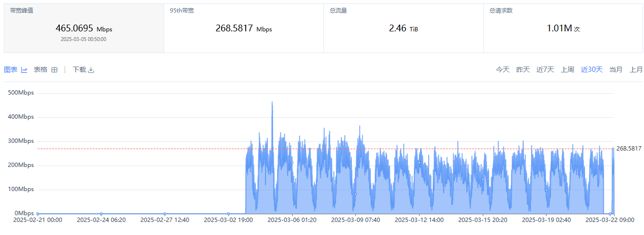Click the 下载 download button
Viewport: 644px width, 235px height.
83,69
